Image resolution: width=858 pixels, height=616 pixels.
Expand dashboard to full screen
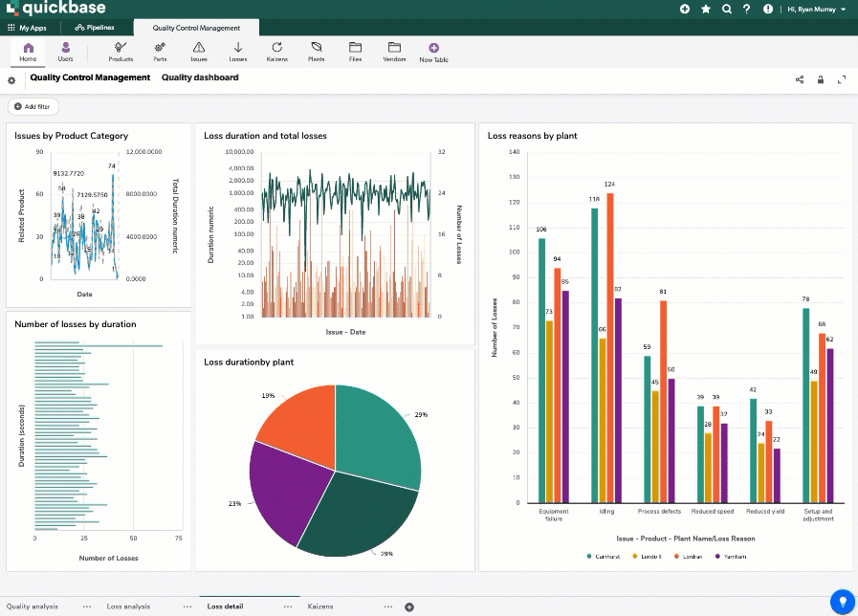842,79
